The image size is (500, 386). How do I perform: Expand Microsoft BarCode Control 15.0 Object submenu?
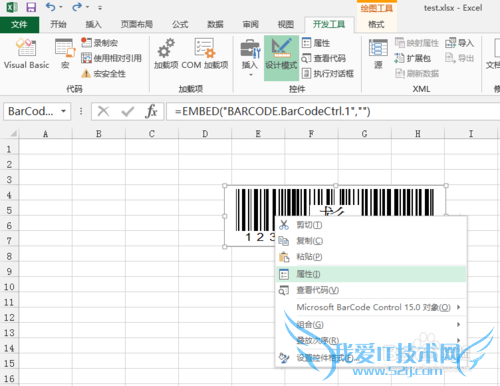point(371,307)
